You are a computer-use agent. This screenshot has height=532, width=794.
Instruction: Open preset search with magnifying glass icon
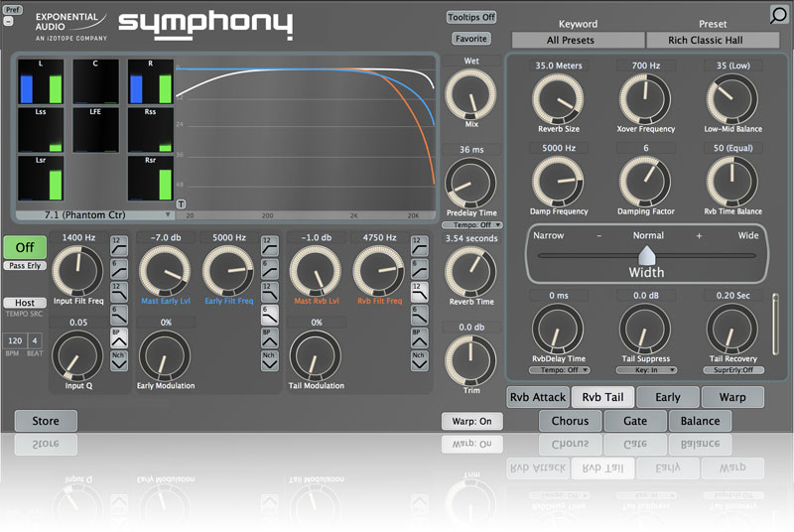pos(779,14)
